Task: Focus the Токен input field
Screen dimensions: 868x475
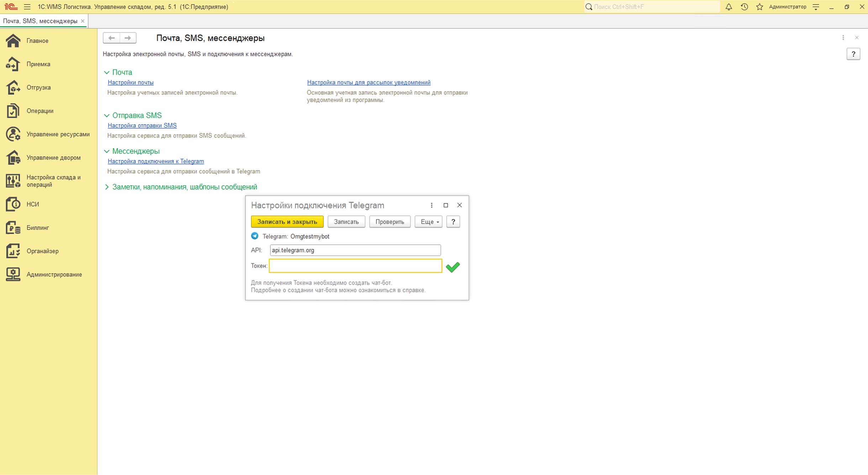Action: (x=355, y=266)
